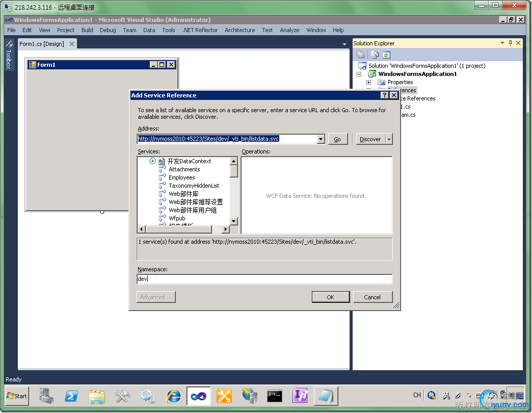Select the Web部件库 entity
Viewport: 532px width, 413px height.
183,194
